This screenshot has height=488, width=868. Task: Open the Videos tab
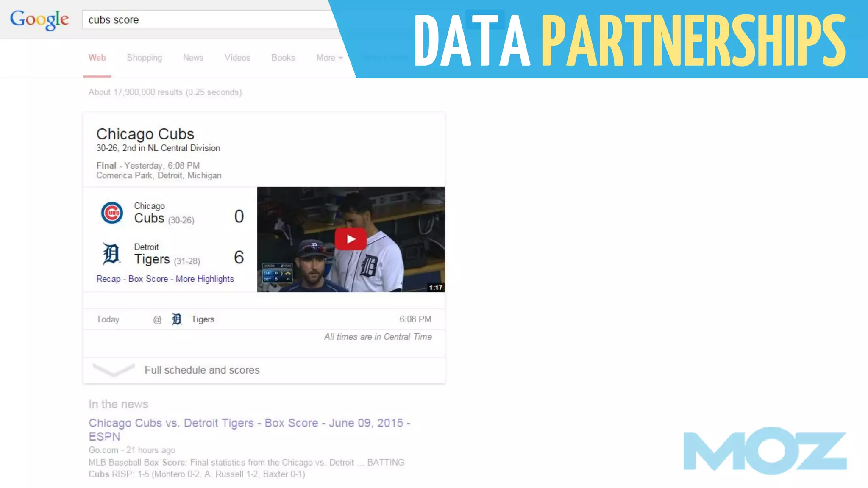tap(237, 58)
